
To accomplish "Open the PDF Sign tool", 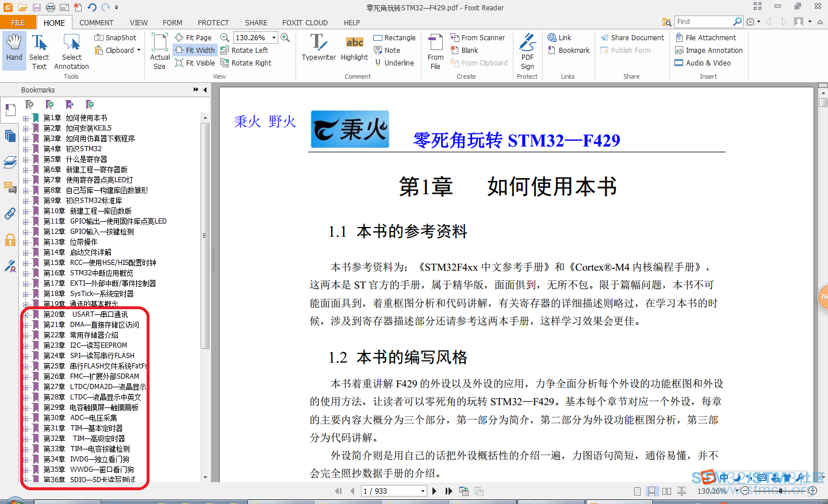I will [x=527, y=51].
